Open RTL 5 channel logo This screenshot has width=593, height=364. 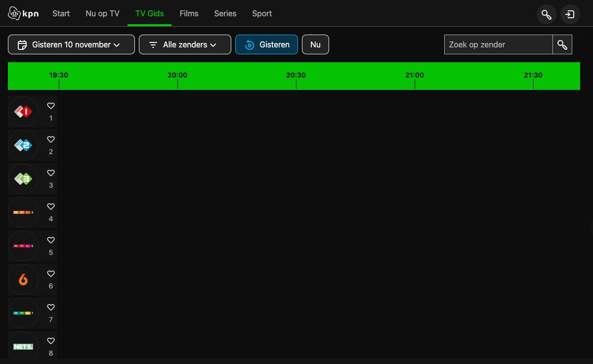(23, 246)
